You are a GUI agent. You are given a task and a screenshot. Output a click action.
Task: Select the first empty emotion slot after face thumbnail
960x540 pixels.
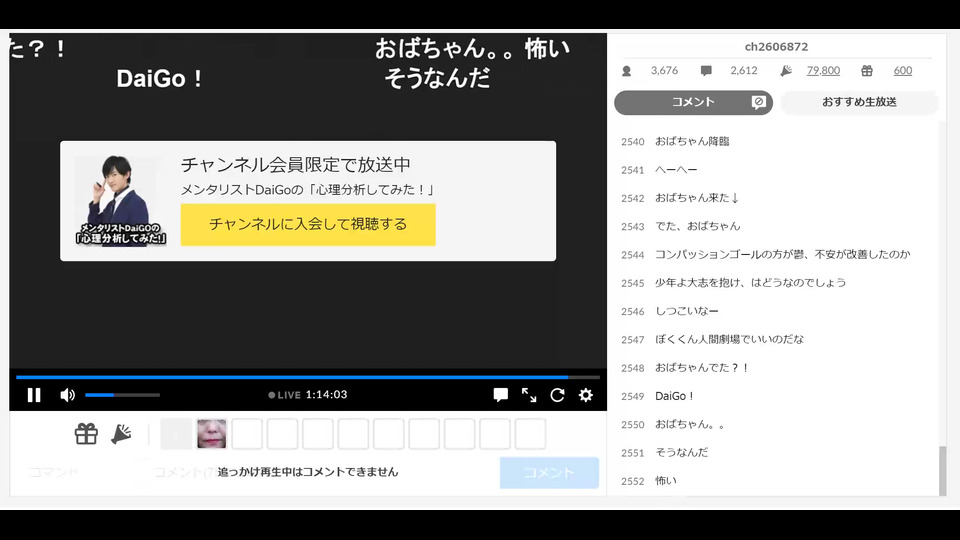(247, 433)
